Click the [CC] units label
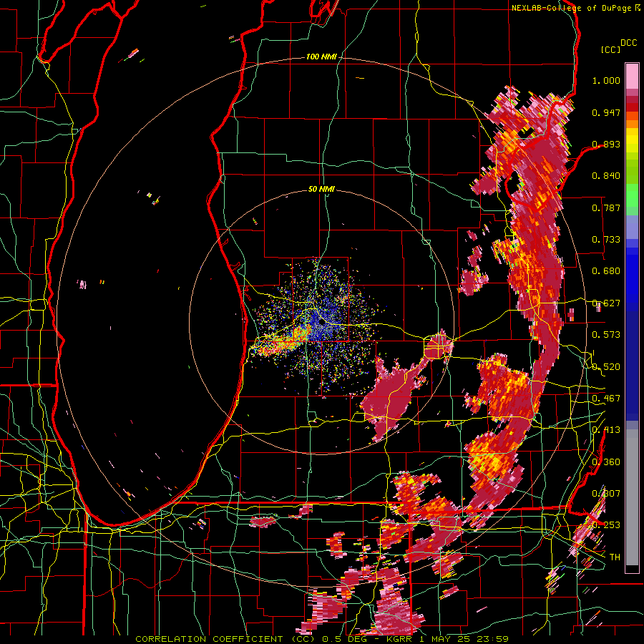Screen dimensions: 644x644 pyautogui.click(x=610, y=49)
